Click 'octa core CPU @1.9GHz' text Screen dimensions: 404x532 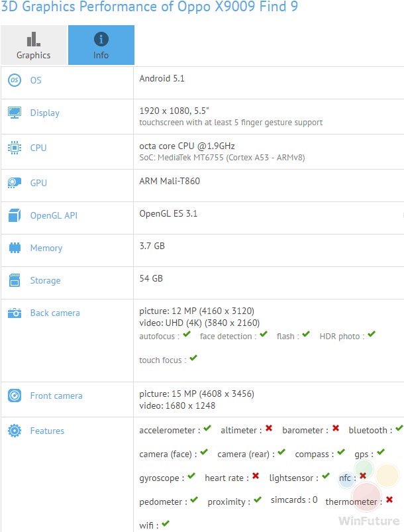coord(187,146)
